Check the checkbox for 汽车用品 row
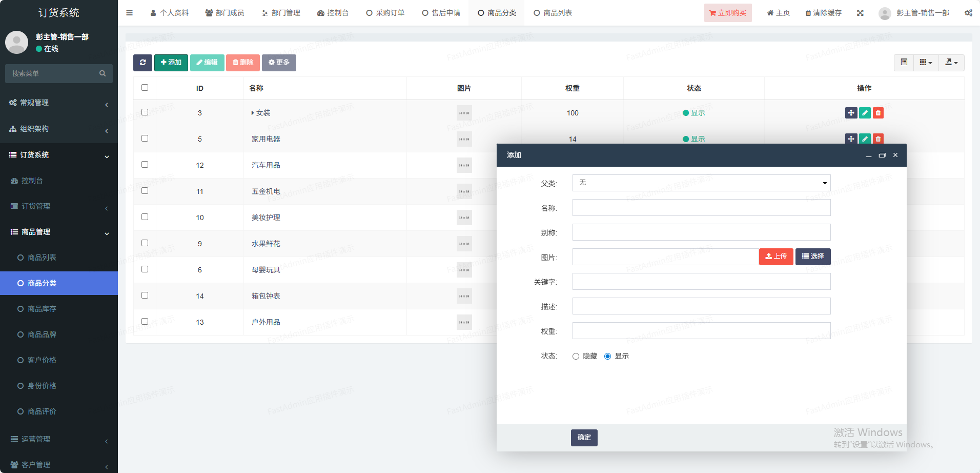Screen dimensions: 980x473 (145, 165)
